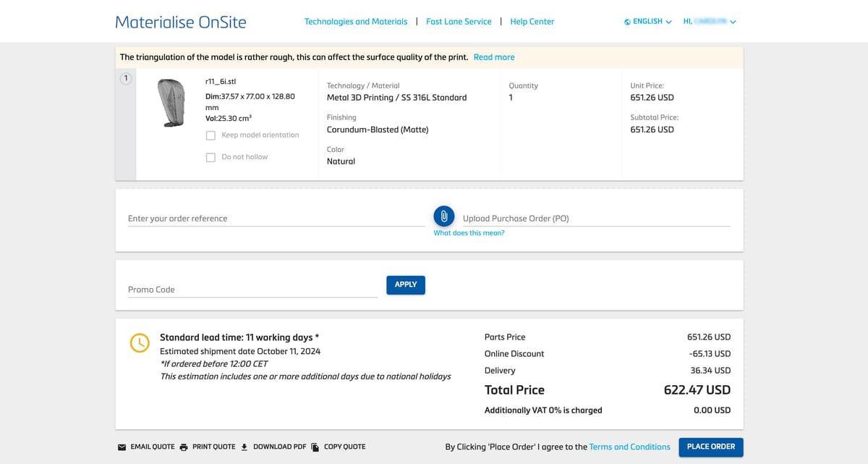Open the r11_6i.stl model thumbnail

point(171,103)
